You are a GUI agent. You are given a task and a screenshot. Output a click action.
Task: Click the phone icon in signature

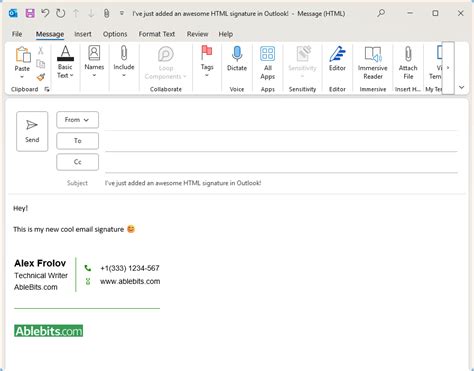[88, 268]
